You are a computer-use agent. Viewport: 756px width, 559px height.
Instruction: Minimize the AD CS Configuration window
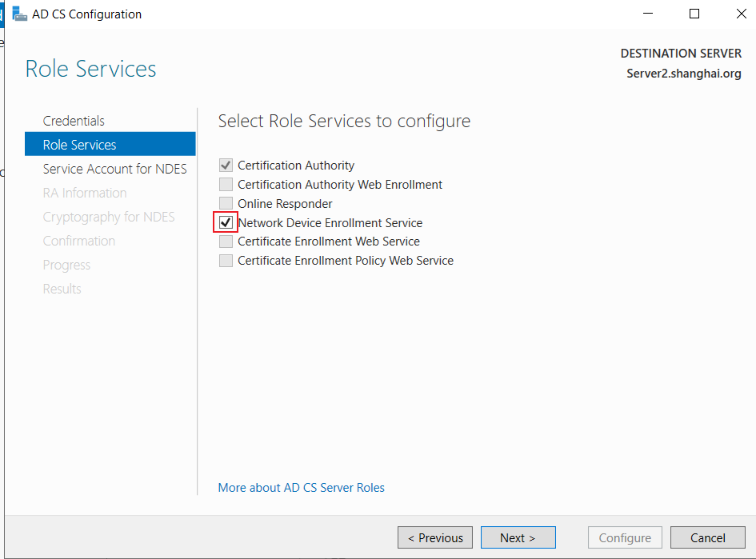point(648,14)
